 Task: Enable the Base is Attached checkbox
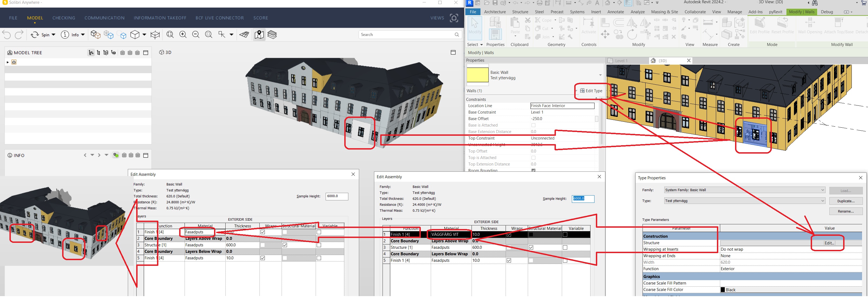pyautogui.click(x=533, y=125)
